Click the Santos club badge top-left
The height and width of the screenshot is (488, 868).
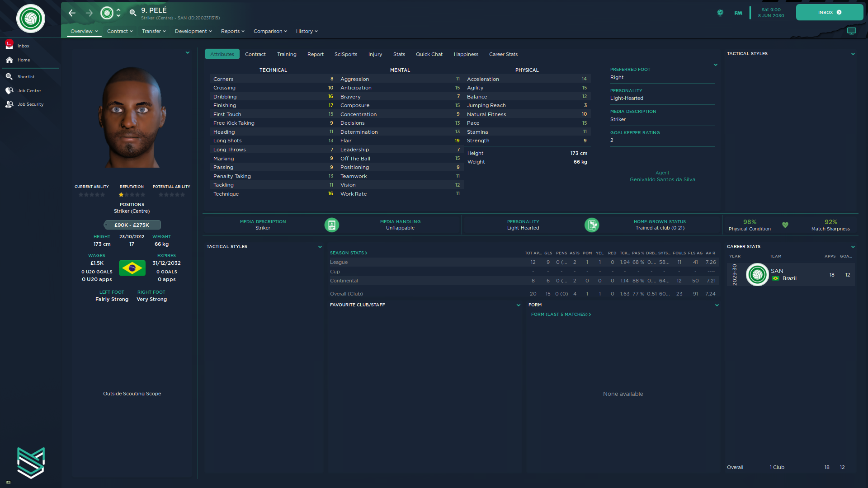point(30,19)
